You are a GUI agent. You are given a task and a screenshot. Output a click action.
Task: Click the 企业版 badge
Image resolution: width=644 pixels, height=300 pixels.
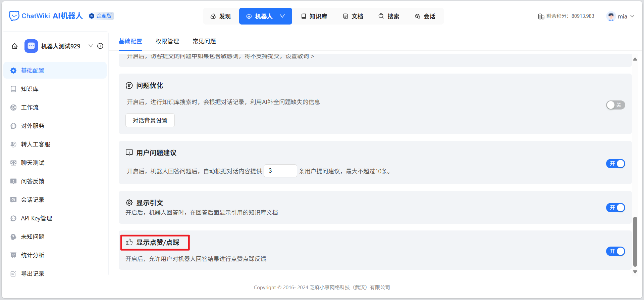[x=102, y=16]
